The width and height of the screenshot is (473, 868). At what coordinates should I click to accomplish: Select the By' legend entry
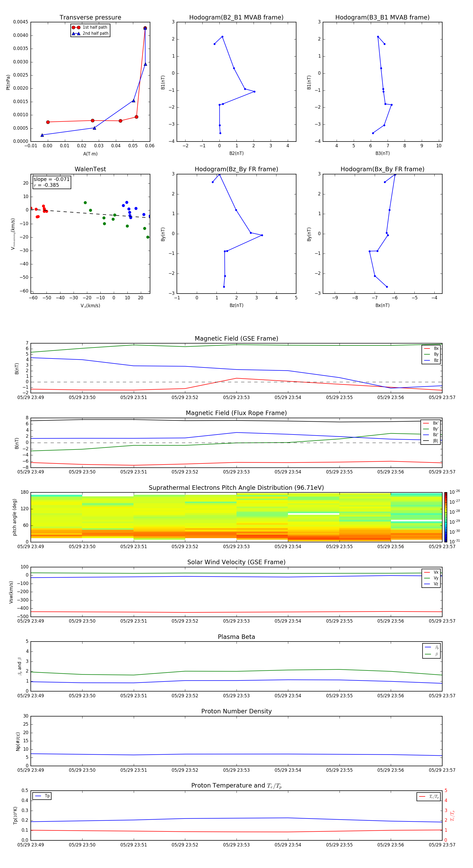coord(431,429)
